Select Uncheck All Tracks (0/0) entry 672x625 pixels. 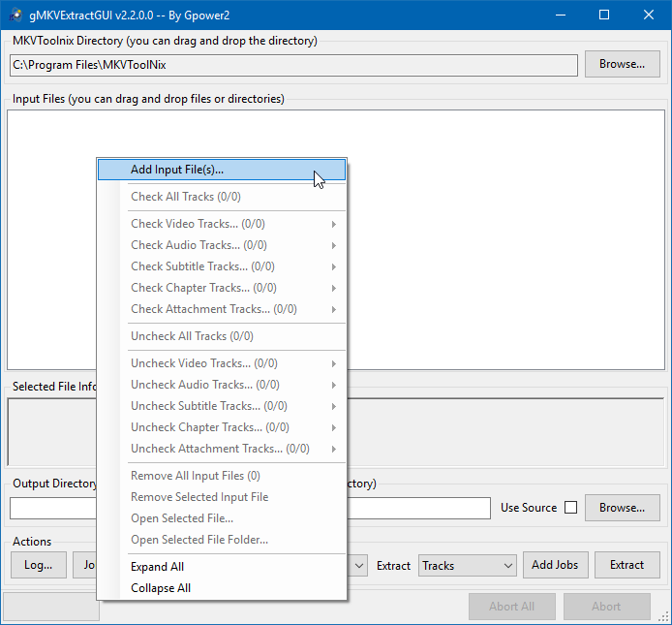click(x=222, y=336)
